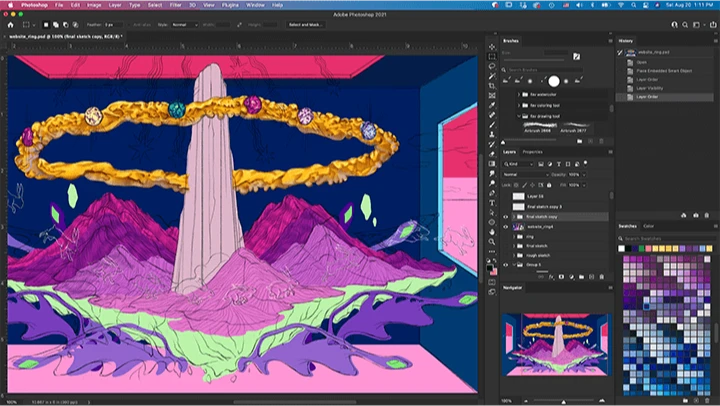Select the Frame tool
The image size is (720, 406).
[492, 96]
